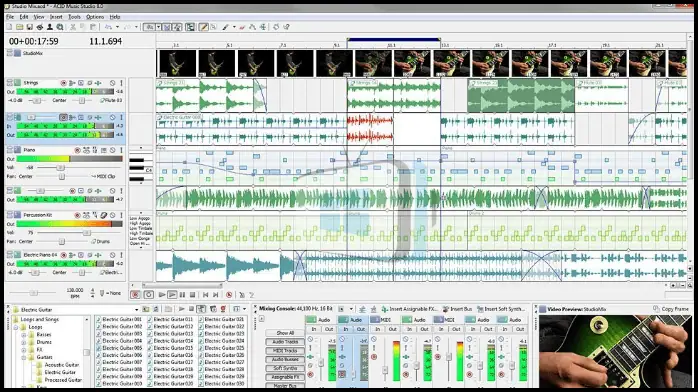
Task: Collapse the Loops folder in tree
Action: [x=16, y=327]
